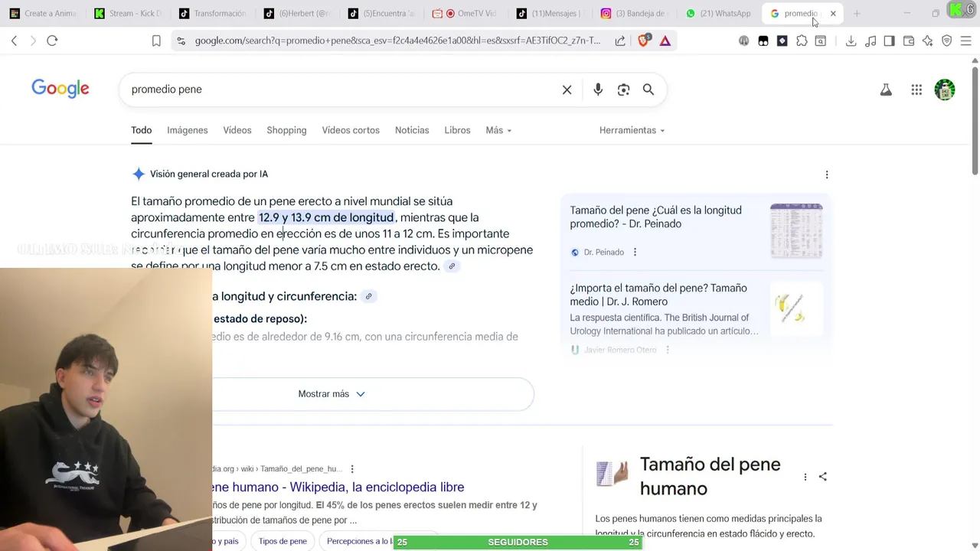Select the Tipos de pene chip

tap(283, 541)
